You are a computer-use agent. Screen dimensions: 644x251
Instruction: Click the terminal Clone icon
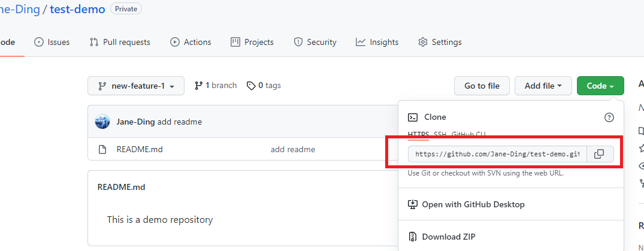click(412, 117)
